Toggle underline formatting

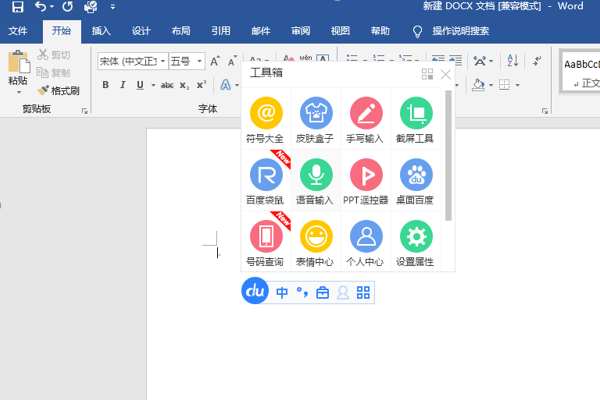tap(140, 85)
